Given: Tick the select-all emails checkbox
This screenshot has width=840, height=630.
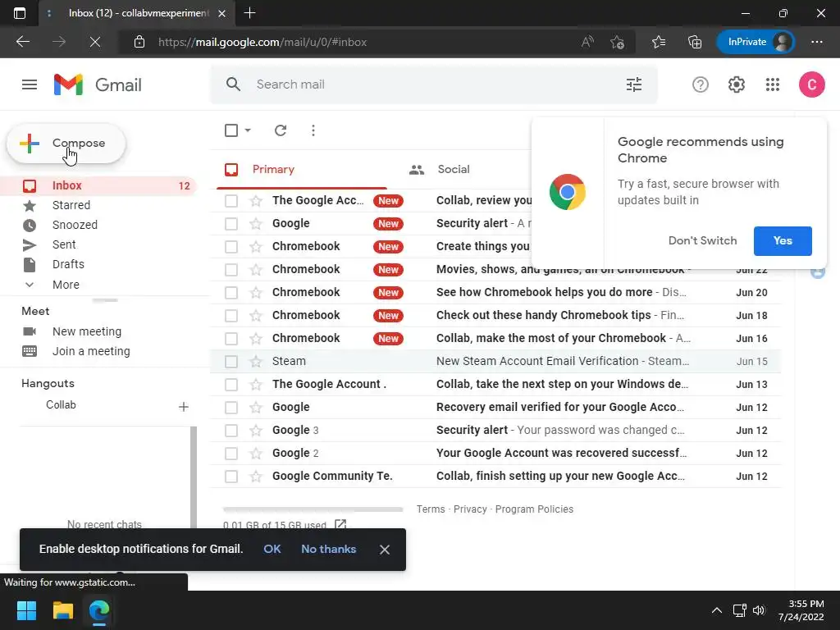Looking at the screenshot, I should pyautogui.click(x=231, y=130).
